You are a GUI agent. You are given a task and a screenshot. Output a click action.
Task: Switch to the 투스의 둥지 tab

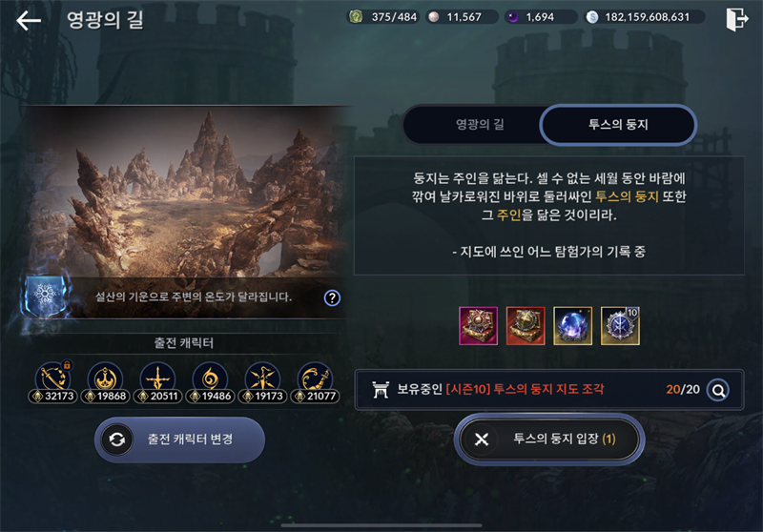tap(618, 125)
